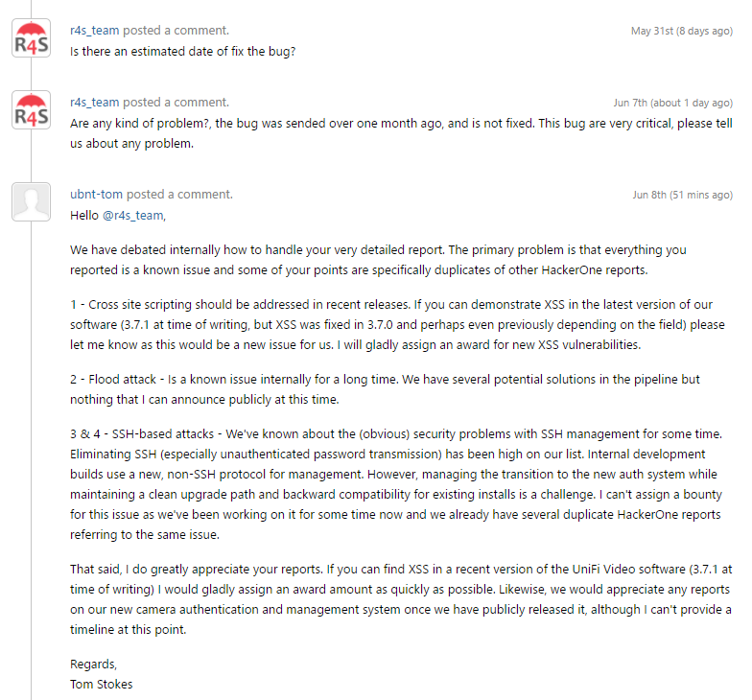752x700 pixels.
Task: Click the Jun 8th (51 mins ago) timestamp
Action: pos(682,195)
